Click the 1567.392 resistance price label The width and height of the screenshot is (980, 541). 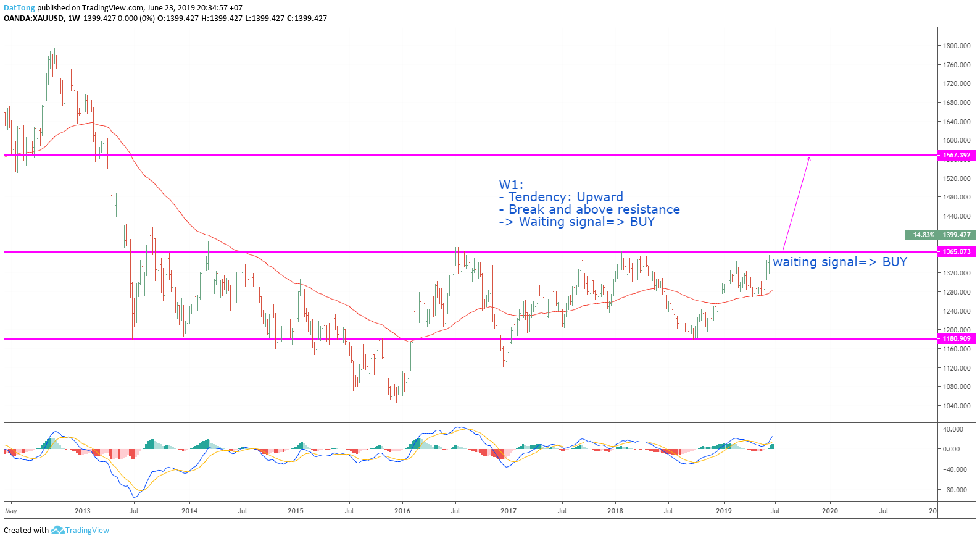point(957,156)
